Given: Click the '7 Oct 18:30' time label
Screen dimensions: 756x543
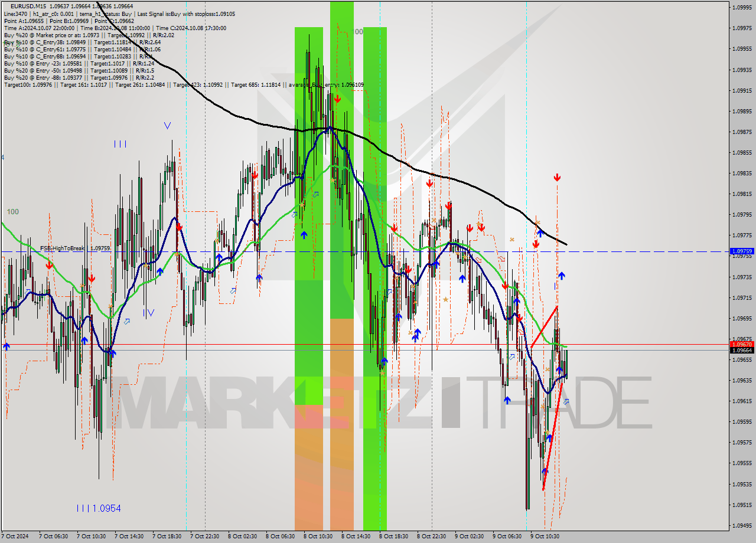Looking at the screenshot, I should [x=167, y=537].
